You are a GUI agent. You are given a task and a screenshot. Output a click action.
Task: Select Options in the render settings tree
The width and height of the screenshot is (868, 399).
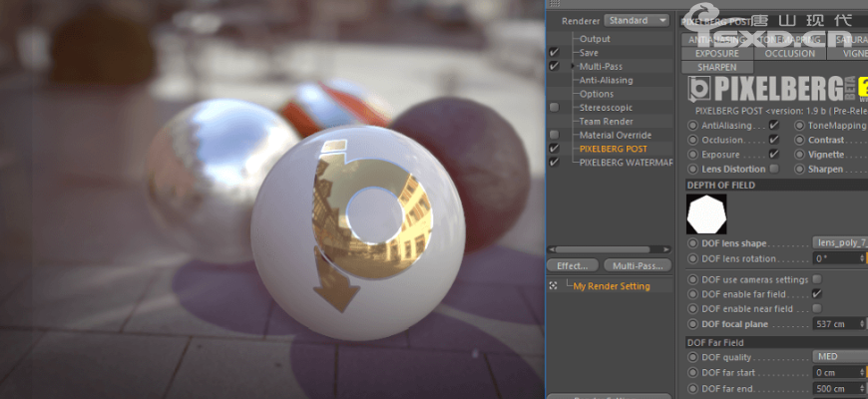(x=597, y=94)
